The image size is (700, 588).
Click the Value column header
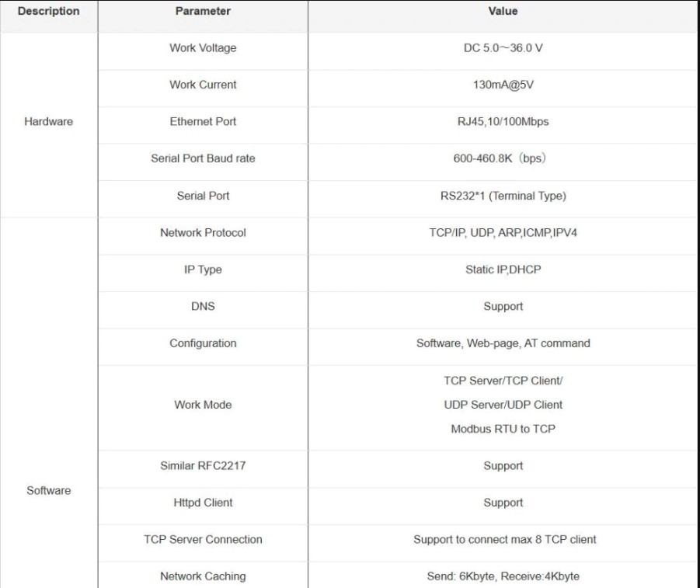pos(503,12)
